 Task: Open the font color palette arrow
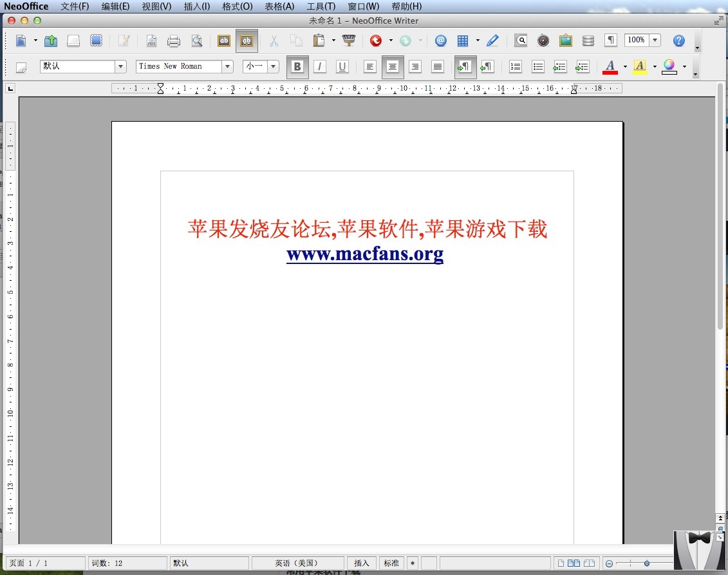pyautogui.click(x=625, y=67)
